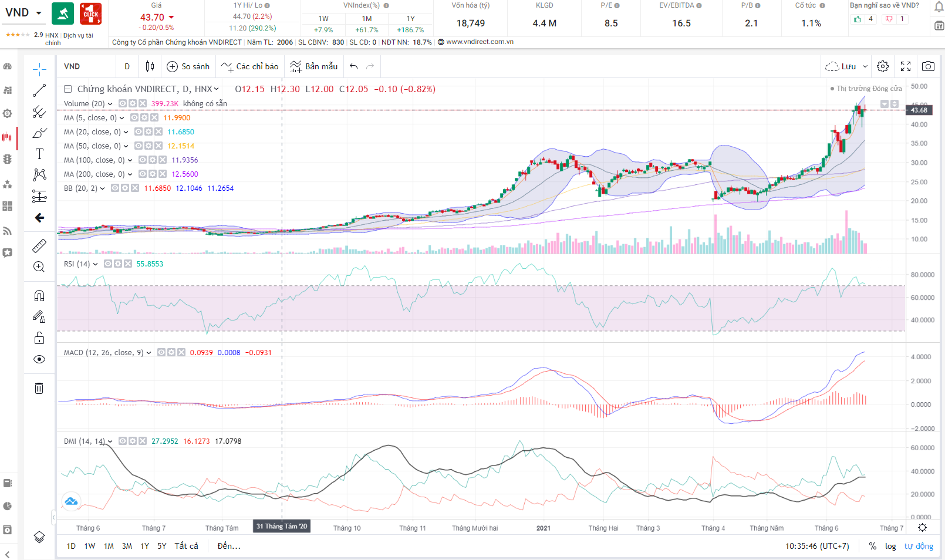Image resolution: width=945 pixels, height=560 pixels.
Task: Expand the MA (100, close, 0) dropdown
Action: [x=130, y=160]
